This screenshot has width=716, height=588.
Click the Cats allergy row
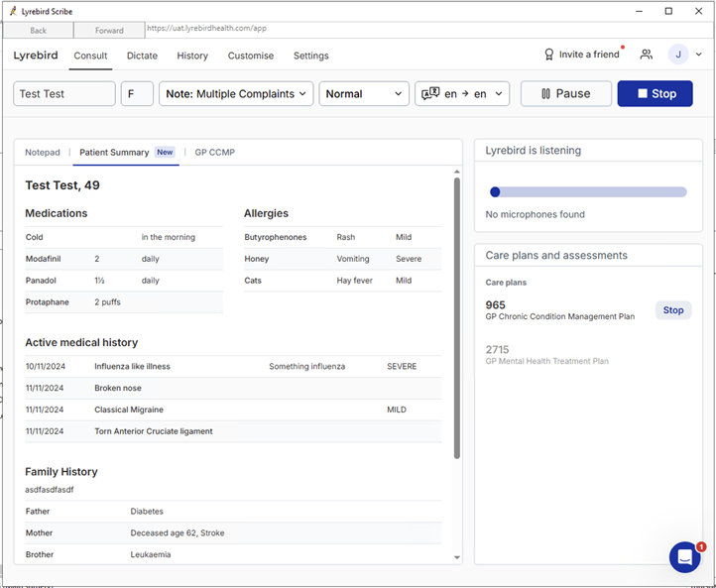pyautogui.click(x=342, y=281)
